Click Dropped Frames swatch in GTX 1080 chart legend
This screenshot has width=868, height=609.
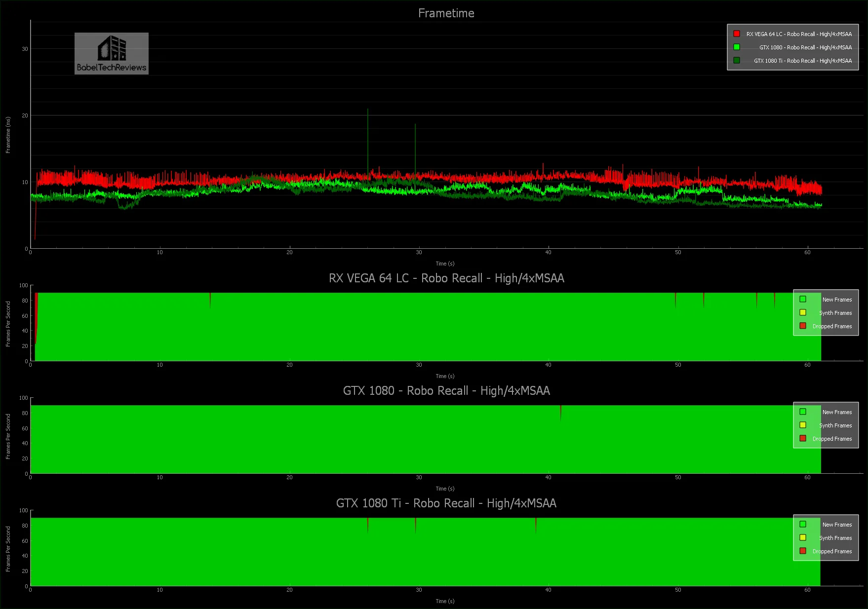point(803,438)
